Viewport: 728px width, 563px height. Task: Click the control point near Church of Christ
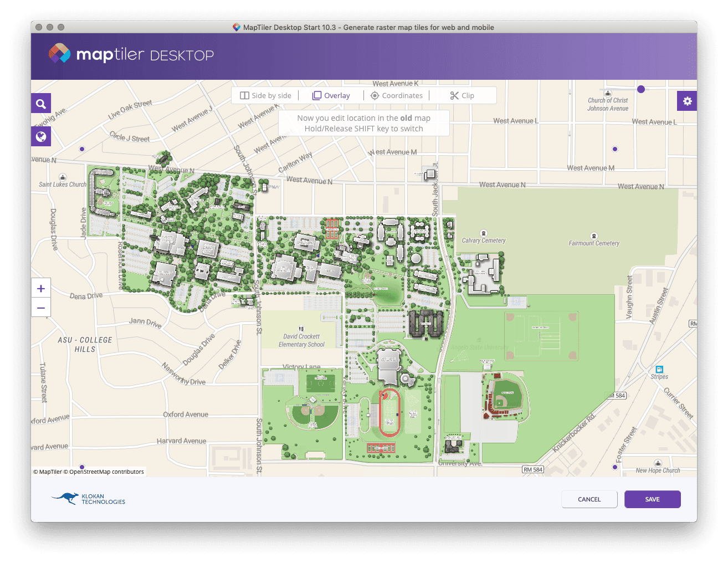[x=641, y=89]
